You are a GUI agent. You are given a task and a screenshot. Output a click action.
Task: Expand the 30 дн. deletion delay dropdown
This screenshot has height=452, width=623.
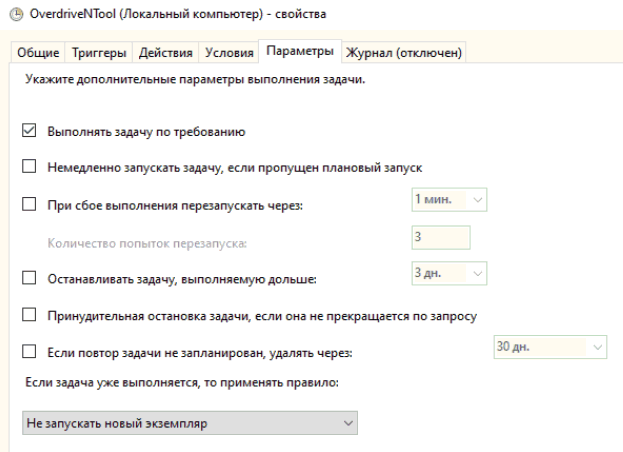[550, 347]
